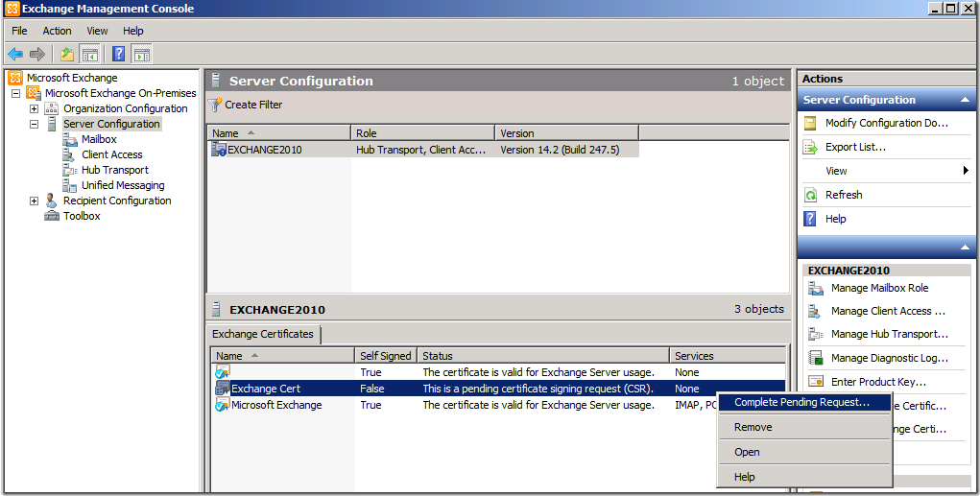Viewport: 980px width, 496px height.
Task: Click the Manage Hub Transport icon
Action: [x=816, y=334]
